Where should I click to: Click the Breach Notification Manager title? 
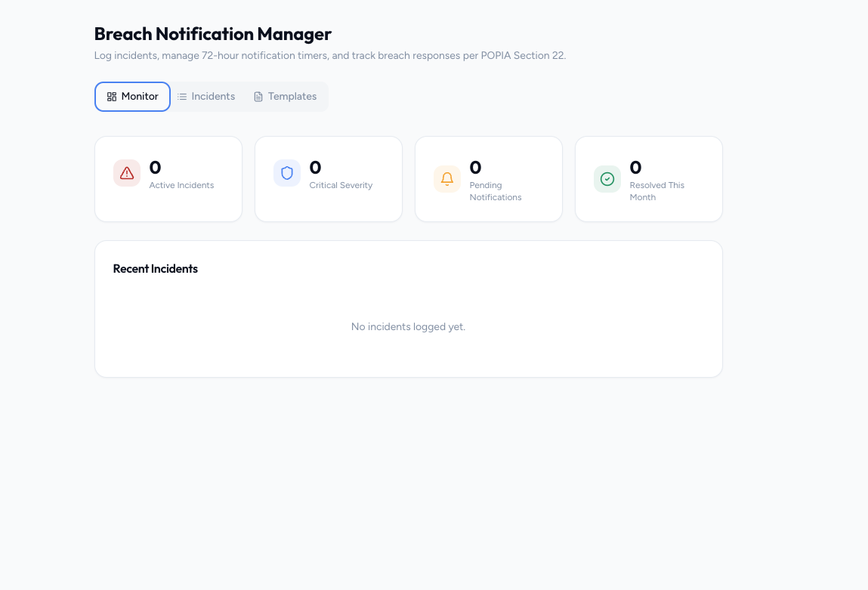tap(212, 34)
